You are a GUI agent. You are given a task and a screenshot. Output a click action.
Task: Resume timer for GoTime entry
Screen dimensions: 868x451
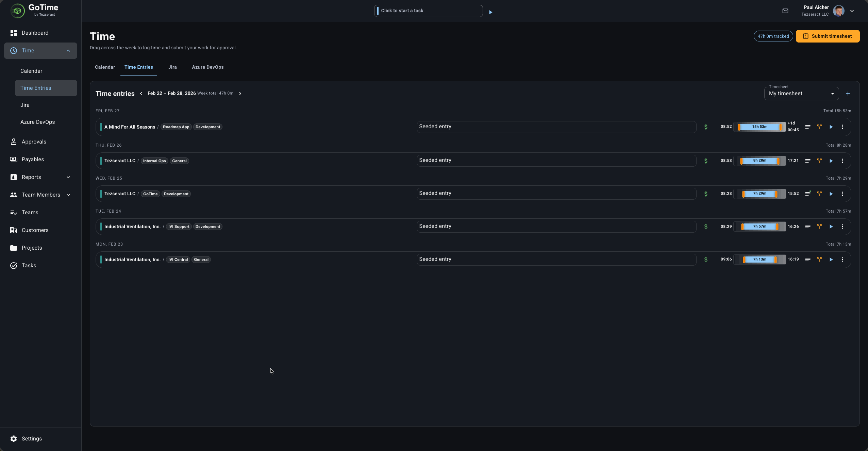(831, 194)
